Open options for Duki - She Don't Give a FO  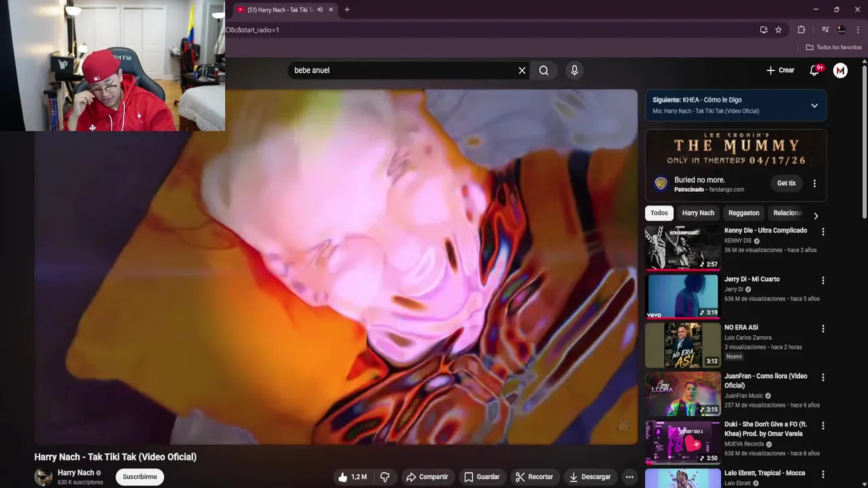click(823, 426)
